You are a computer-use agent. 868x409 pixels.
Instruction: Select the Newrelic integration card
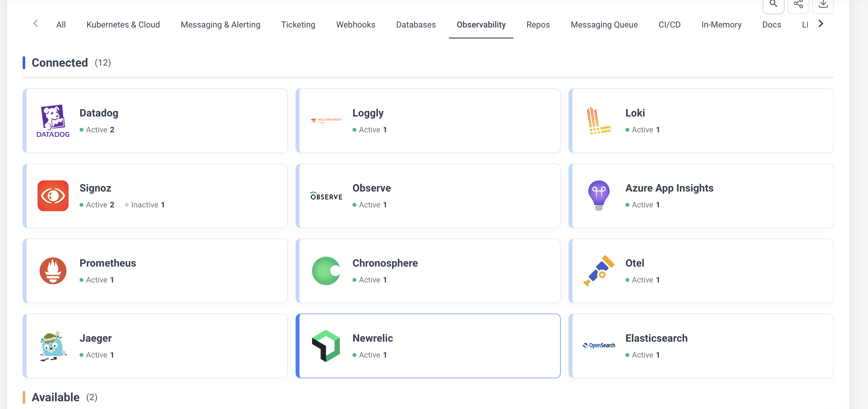(x=428, y=346)
